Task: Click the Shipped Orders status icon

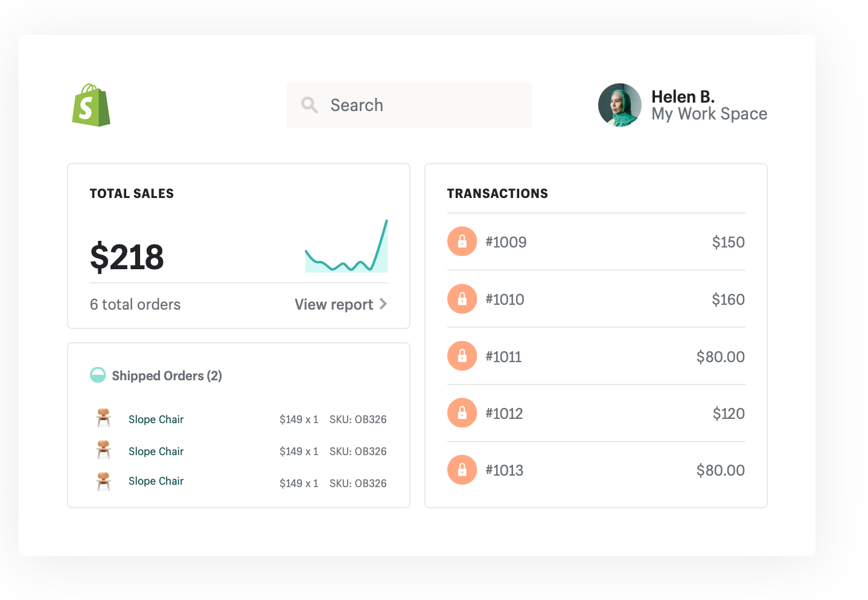Action: 98,375
